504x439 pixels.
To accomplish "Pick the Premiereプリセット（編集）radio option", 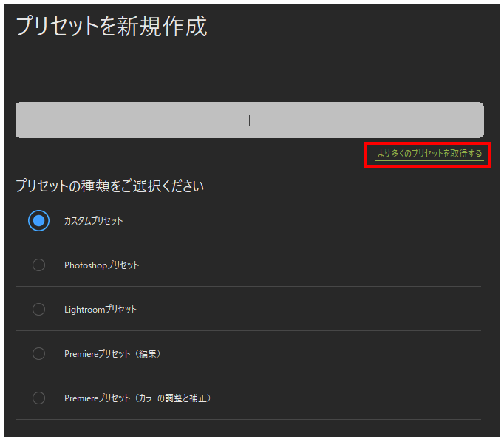I will [x=38, y=353].
